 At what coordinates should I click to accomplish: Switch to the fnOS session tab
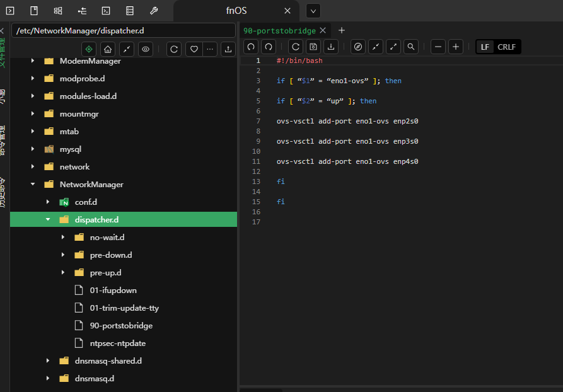(236, 11)
